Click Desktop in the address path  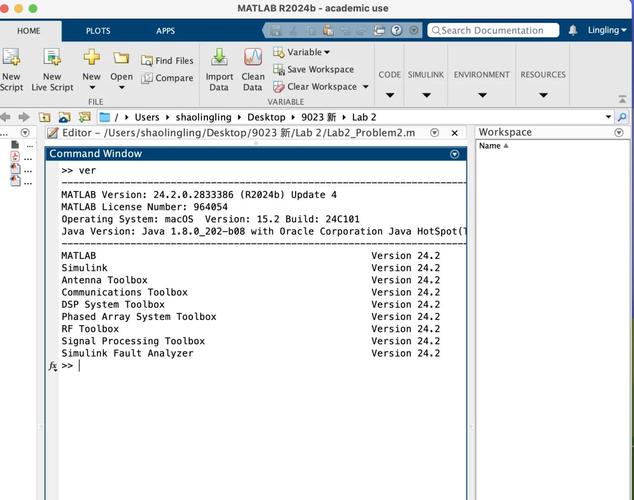pos(266,117)
